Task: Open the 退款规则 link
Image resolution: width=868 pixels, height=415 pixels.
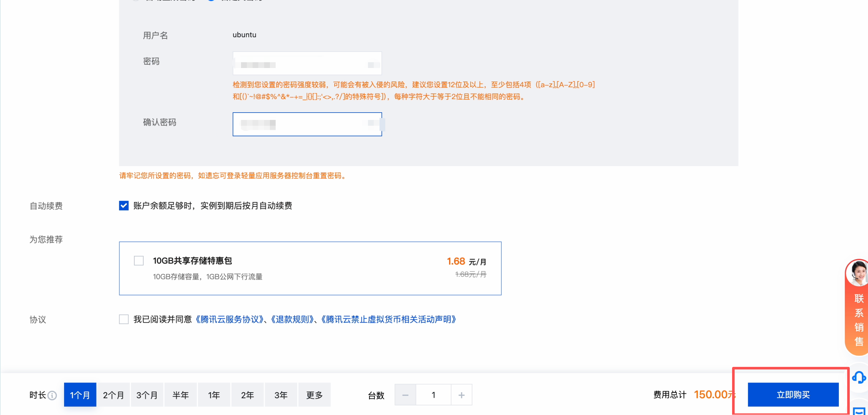Action: [x=292, y=319]
